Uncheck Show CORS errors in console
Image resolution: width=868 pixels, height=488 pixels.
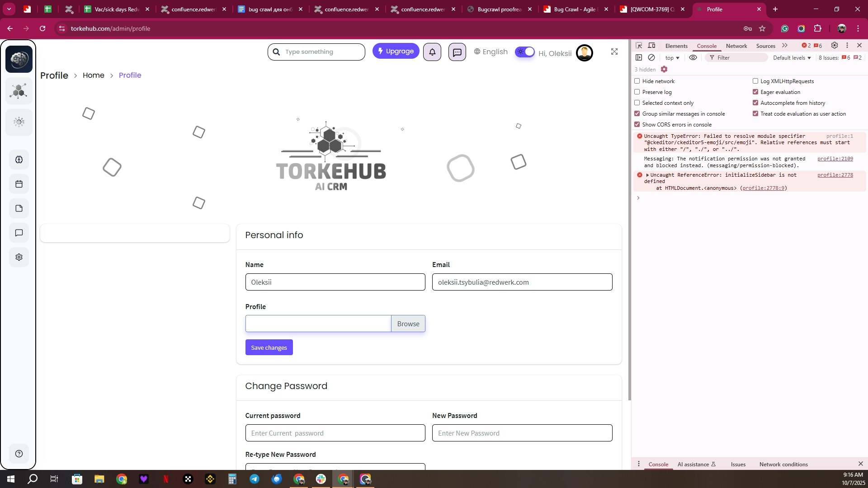(x=637, y=124)
